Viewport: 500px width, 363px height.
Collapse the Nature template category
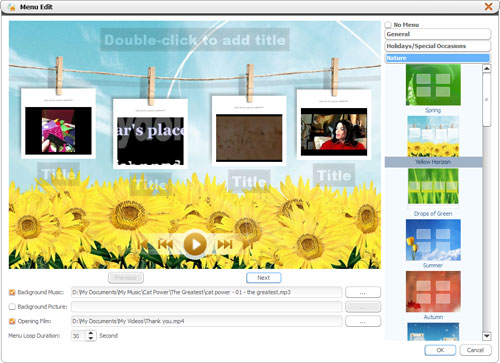click(x=438, y=58)
